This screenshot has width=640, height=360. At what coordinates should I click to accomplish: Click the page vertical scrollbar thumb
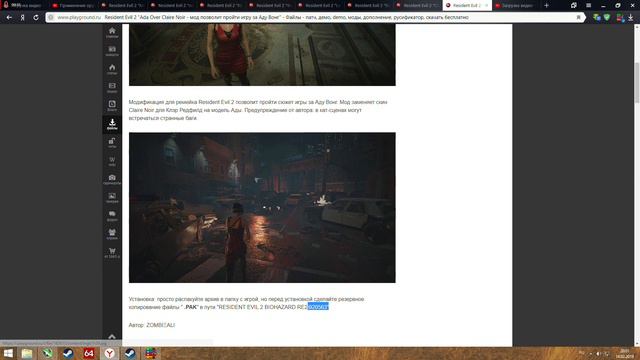click(x=637, y=83)
